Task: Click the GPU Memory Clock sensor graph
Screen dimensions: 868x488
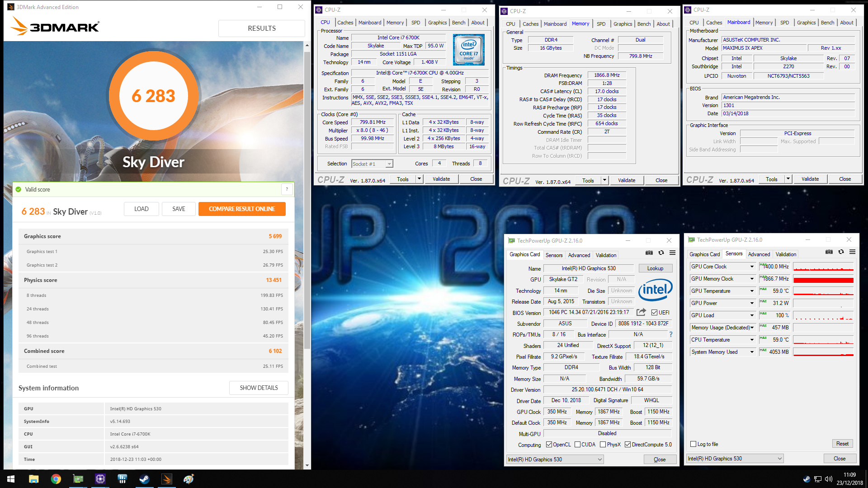Action: point(823,279)
